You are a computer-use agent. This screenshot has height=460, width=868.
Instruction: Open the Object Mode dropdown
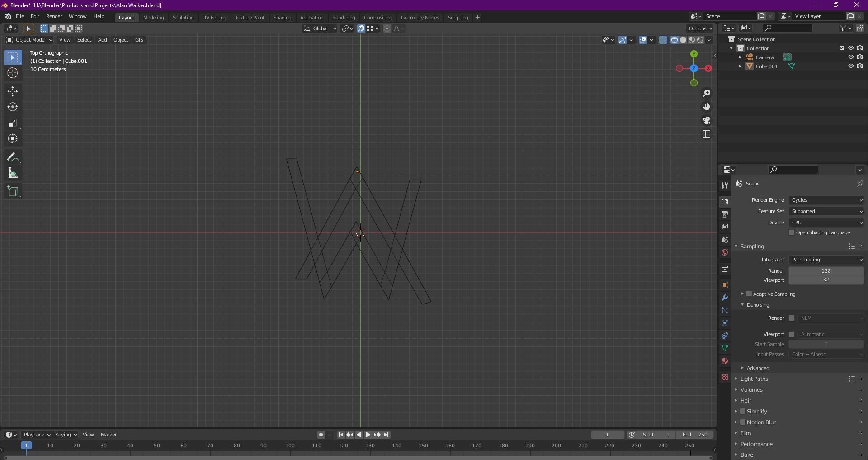(x=29, y=40)
